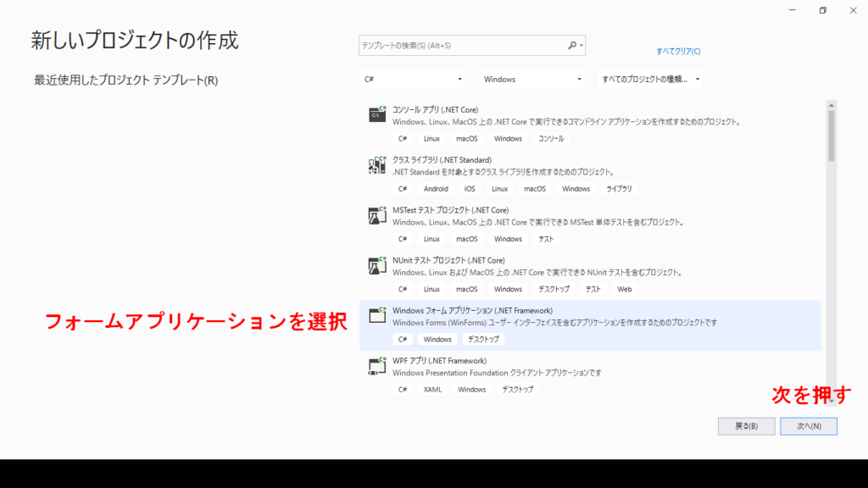The width and height of the screenshot is (868, 488).
Task: Click the Console App template icon
Action: pyautogui.click(x=377, y=114)
